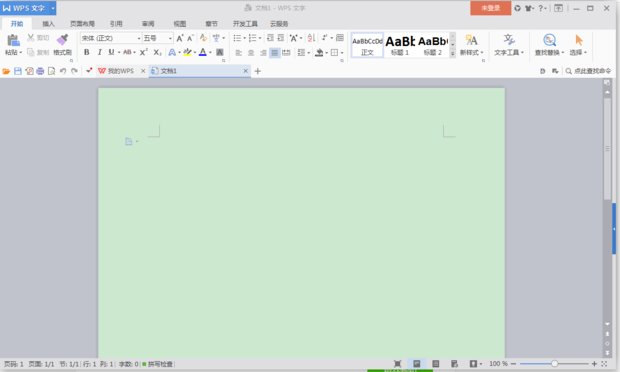The image size is (620, 372).
Task: Toggle Italic formatting
Action: [x=99, y=52]
